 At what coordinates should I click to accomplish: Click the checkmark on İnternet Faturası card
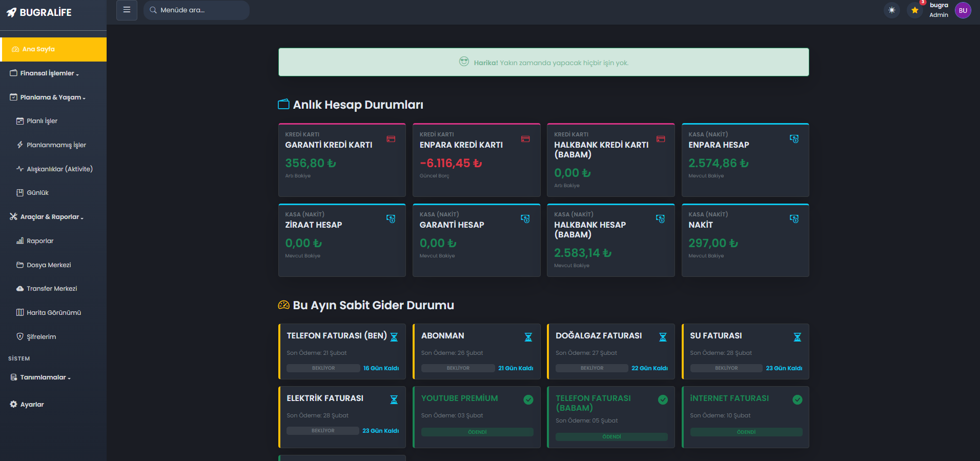(797, 399)
